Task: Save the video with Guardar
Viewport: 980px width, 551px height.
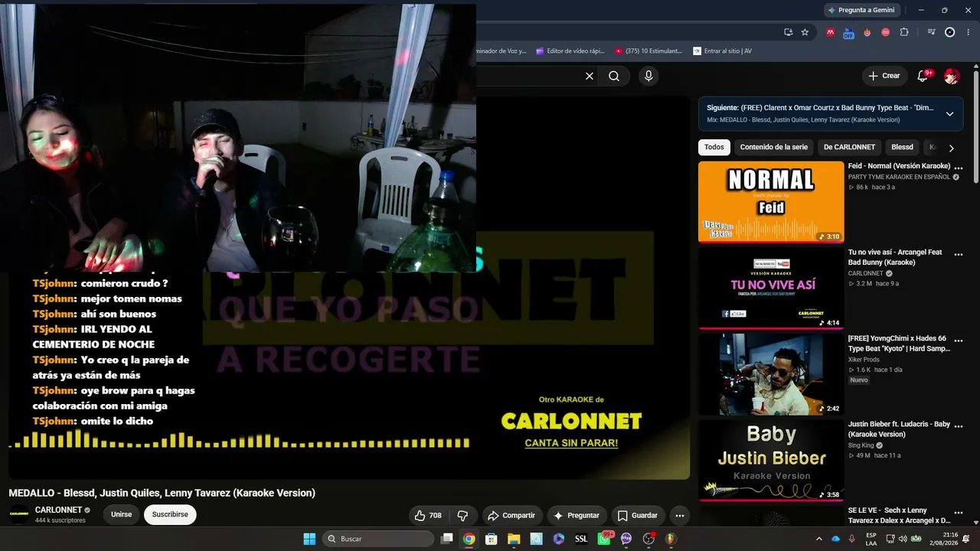Action: pos(637,516)
